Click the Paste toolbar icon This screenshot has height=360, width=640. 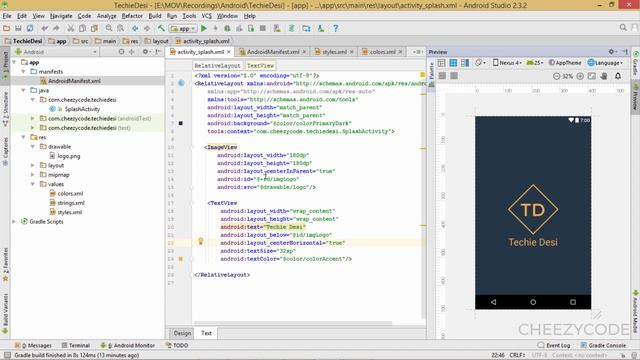[x=94, y=28]
